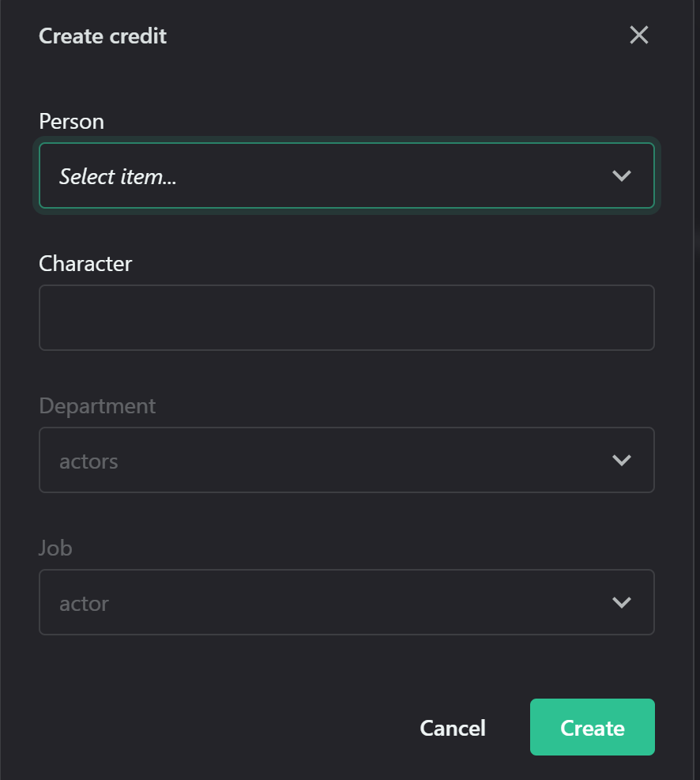Click the Person field label
The image size is (700, 780).
click(x=72, y=122)
